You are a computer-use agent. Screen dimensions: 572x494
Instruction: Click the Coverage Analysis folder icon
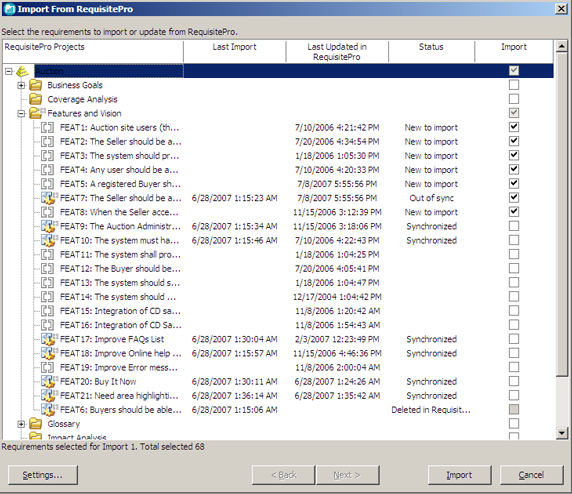click(35, 99)
